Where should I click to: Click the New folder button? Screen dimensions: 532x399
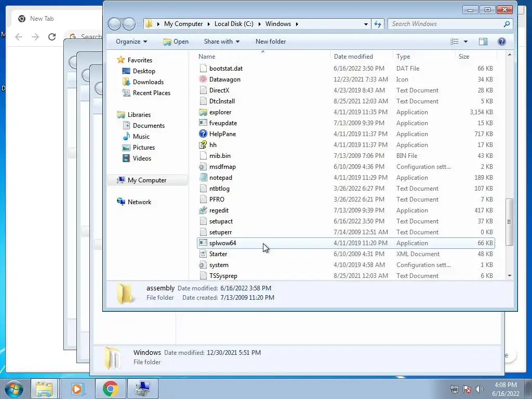click(x=270, y=42)
